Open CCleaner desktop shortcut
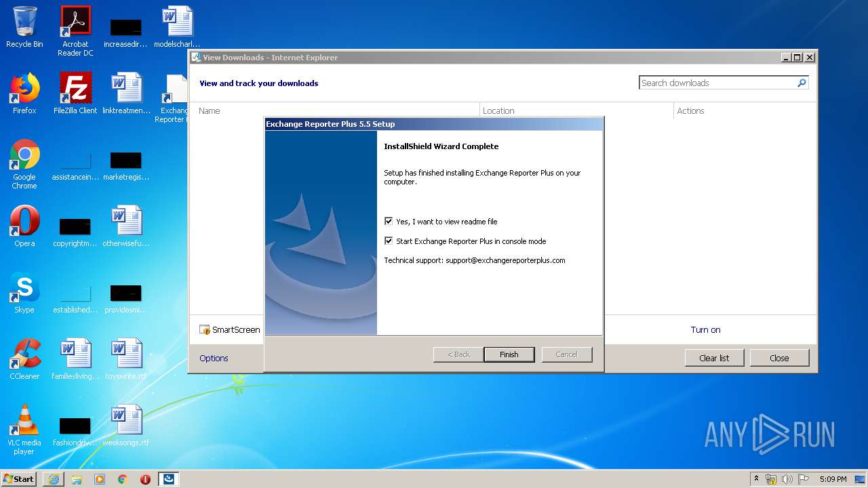Image resolution: width=868 pixels, height=488 pixels. [x=24, y=359]
